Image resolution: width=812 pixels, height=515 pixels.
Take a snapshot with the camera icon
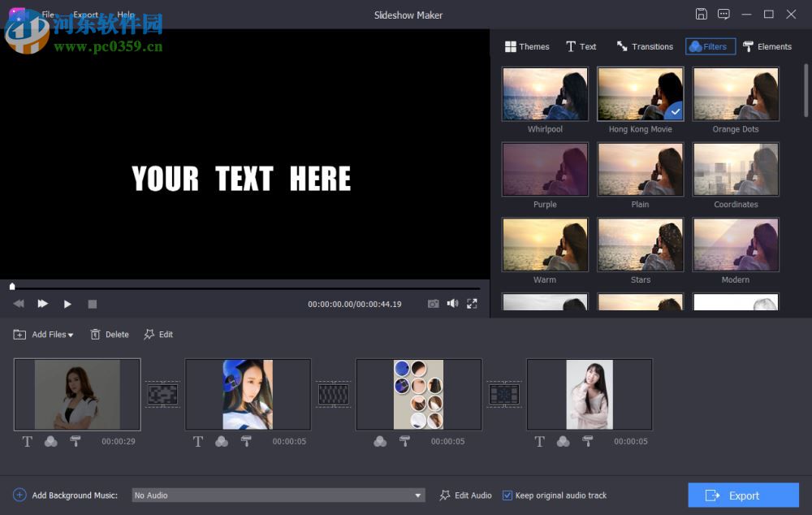pyautogui.click(x=434, y=303)
